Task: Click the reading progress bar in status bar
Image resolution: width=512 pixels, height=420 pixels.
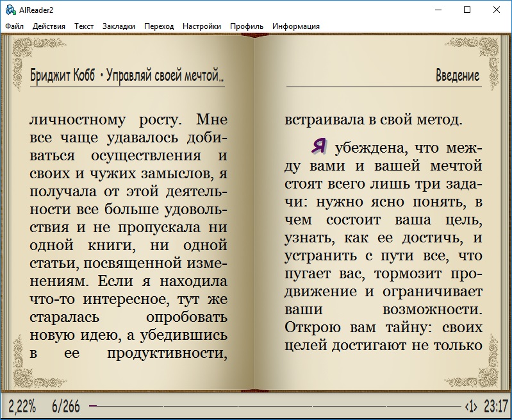Action: 276,406
